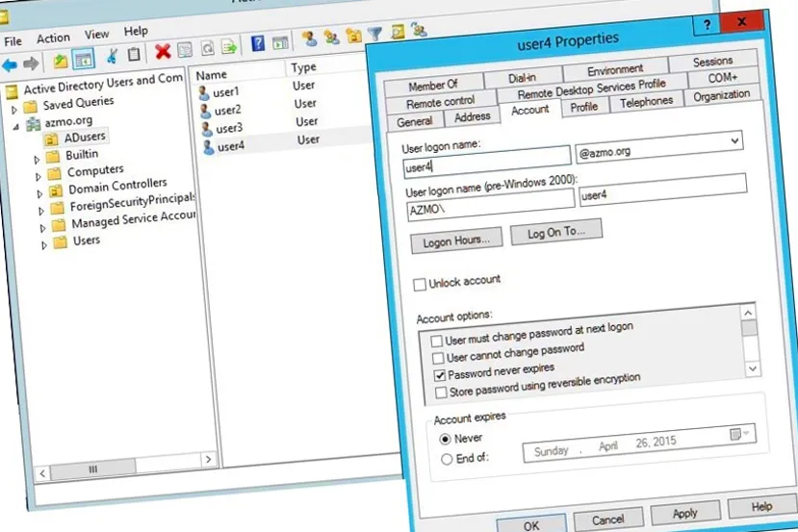Open the View menu
The width and height of the screenshot is (798, 532).
click(x=96, y=34)
